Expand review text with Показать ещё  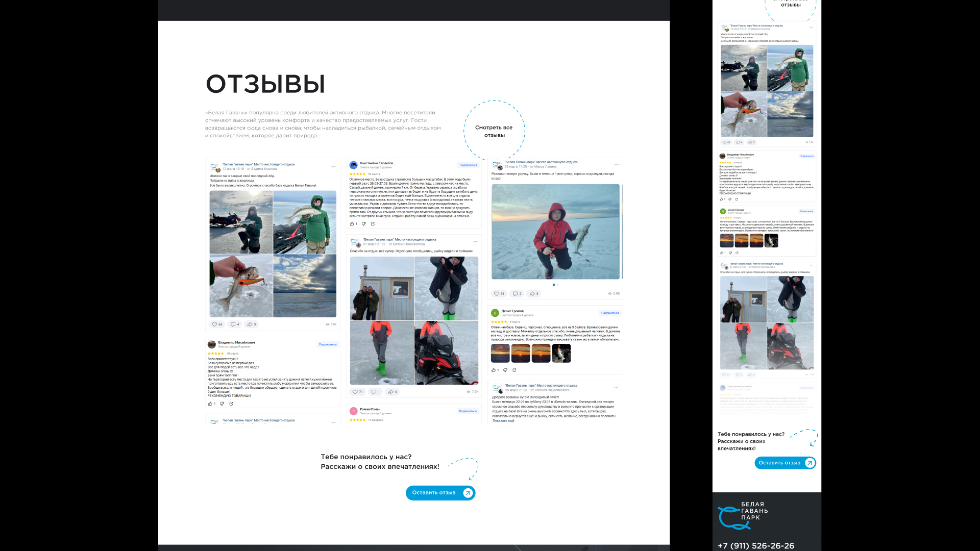tap(503, 421)
